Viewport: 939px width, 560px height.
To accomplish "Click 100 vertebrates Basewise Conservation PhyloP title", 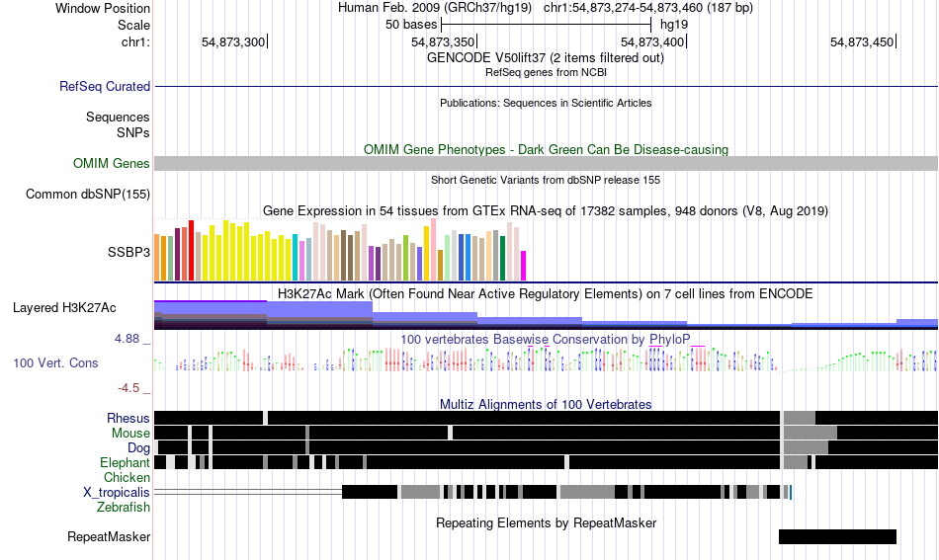I will pyautogui.click(x=546, y=339).
